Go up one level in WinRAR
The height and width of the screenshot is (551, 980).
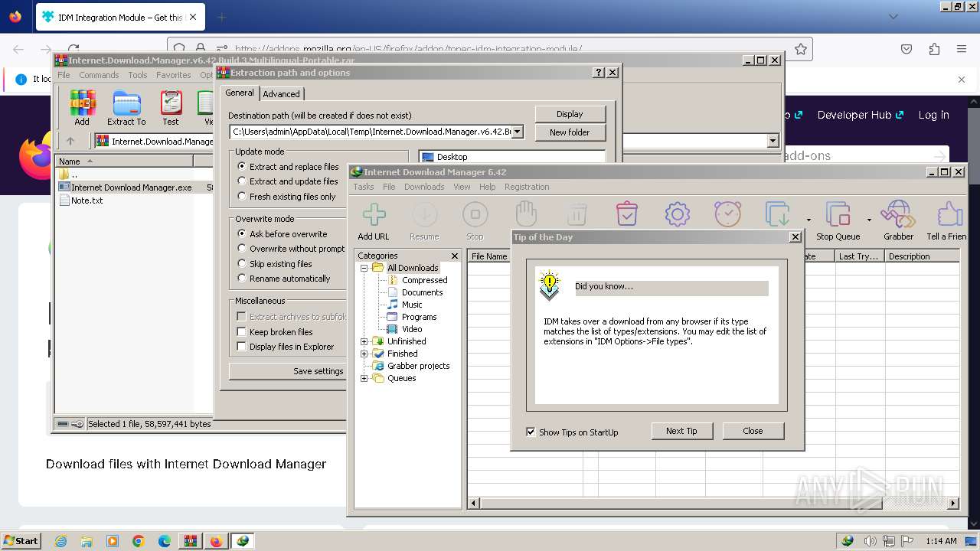click(x=70, y=141)
